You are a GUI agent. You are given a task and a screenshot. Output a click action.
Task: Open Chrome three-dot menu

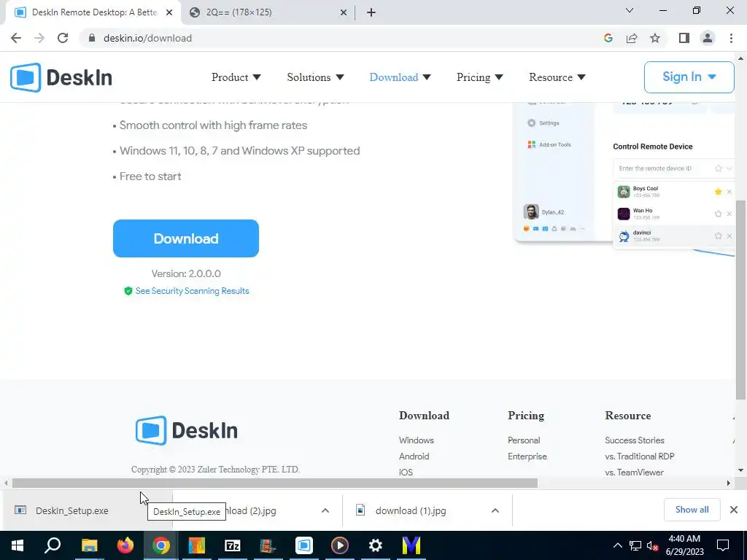click(731, 38)
